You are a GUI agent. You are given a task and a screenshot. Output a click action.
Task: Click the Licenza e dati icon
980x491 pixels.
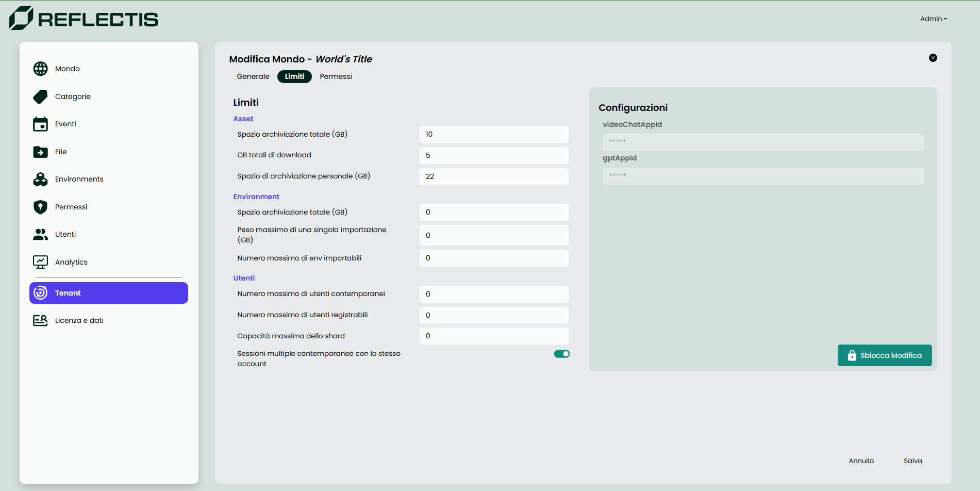click(x=40, y=320)
